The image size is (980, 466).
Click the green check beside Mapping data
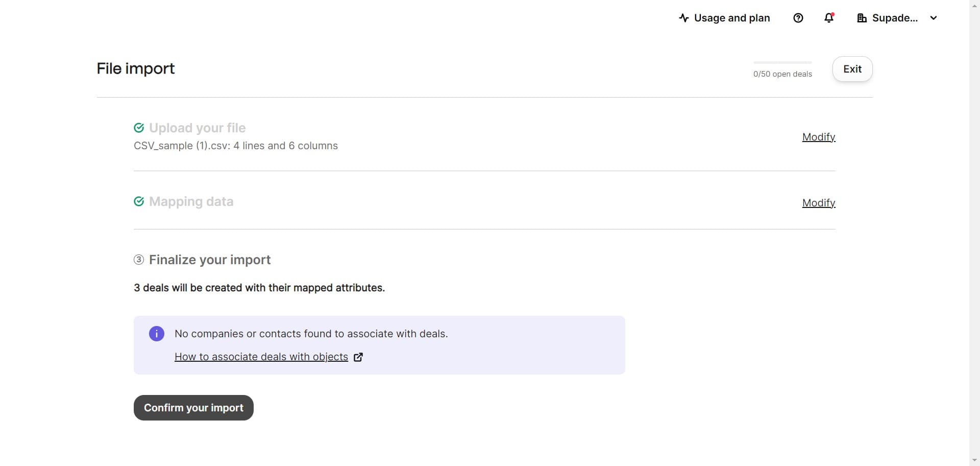(x=139, y=201)
